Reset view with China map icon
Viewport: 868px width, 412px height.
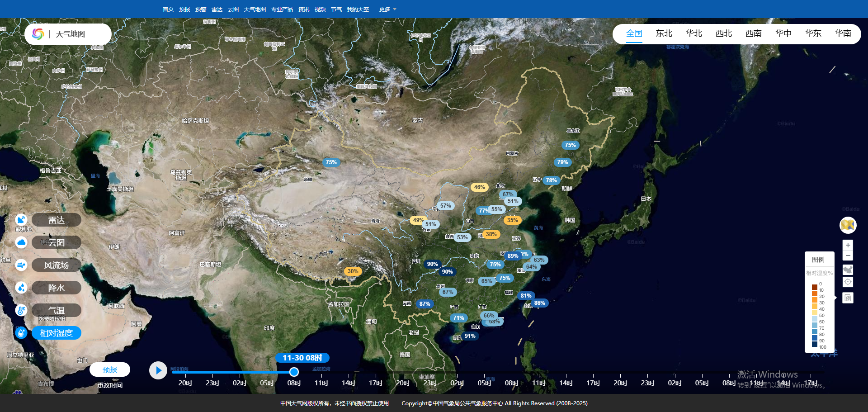pyautogui.click(x=848, y=270)
